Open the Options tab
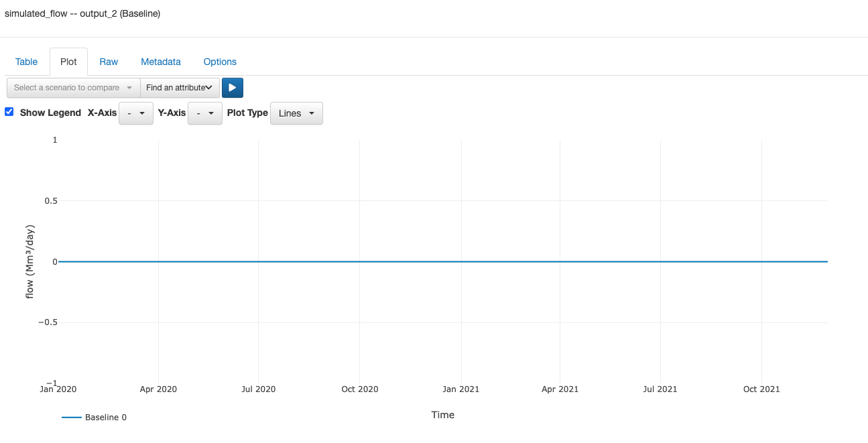Image resolution: width=868 pixels, height=443 pixels. point(220,62)
